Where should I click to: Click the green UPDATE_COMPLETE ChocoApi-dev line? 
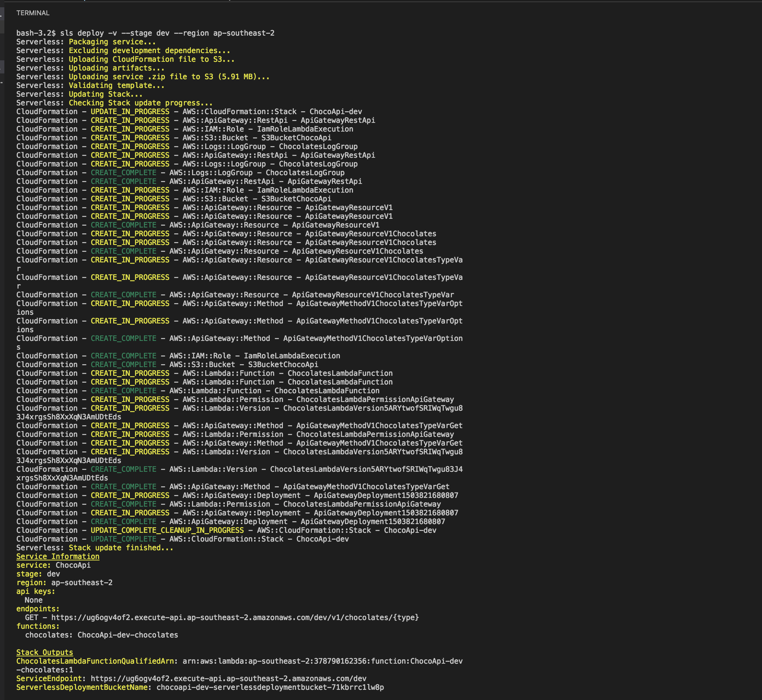coord(183,538)
